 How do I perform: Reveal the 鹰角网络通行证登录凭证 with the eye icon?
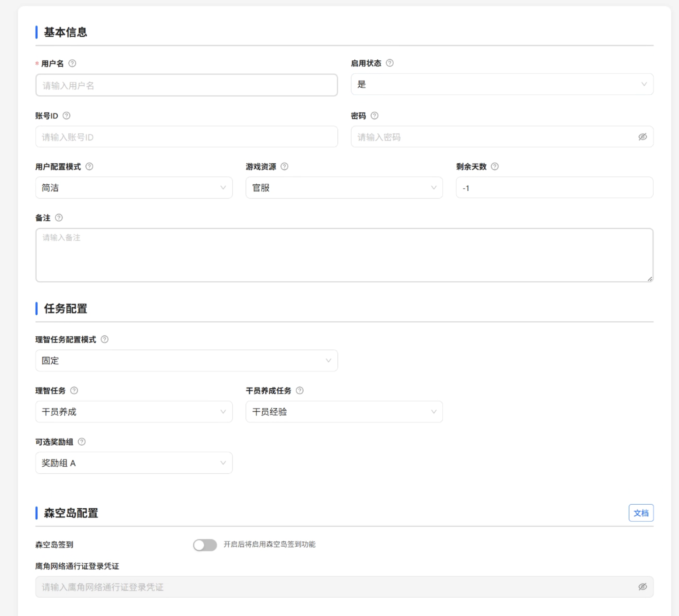click(x=642, y=587)
